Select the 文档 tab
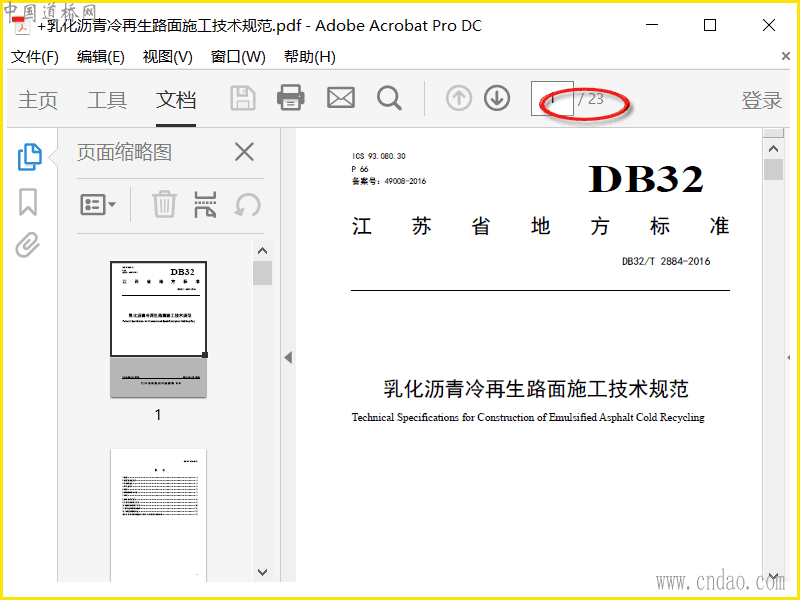The image size is (800, 600). 176,99
